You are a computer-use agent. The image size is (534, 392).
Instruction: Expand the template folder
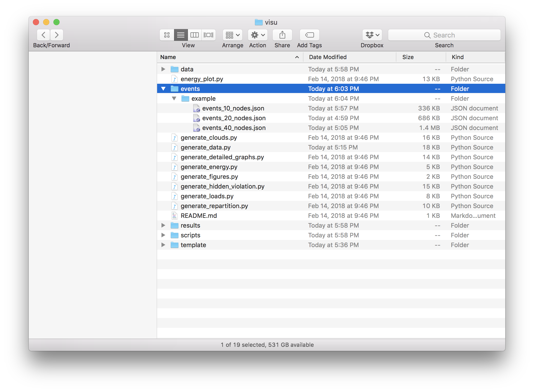[163, 245]
